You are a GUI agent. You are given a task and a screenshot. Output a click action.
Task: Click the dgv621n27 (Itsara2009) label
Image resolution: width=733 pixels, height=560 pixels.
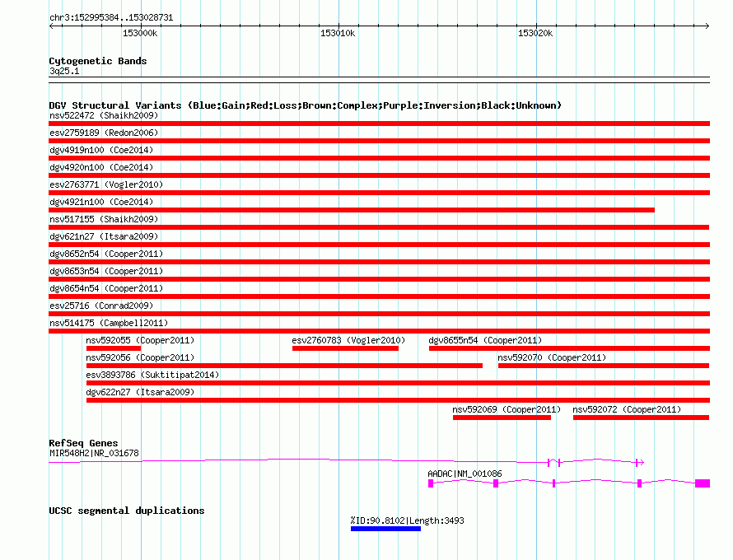pos(104,236)
